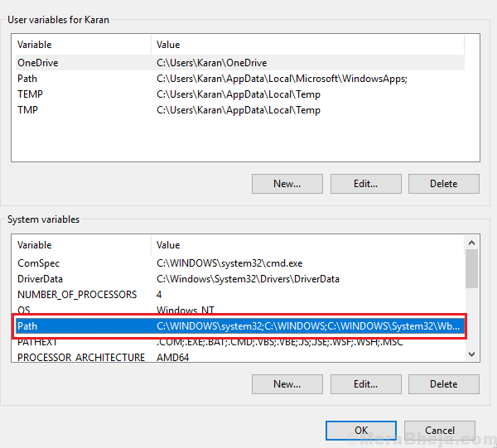This screenshot has width=497, height=448.
Task: Click Edit button under User variables
Action: pos(366,184)
